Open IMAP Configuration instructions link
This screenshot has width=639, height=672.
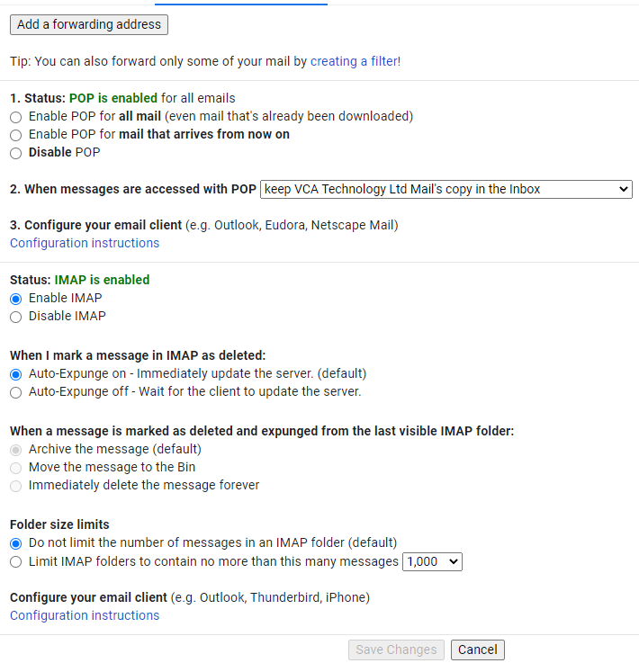pyautogui.click(x=85, y=615)
